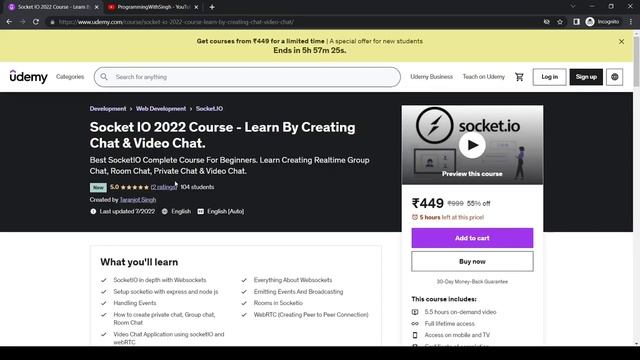Viewport: 640px width, 360px height.
Task: Click the English language globe icon
Action: [x=165, y=211]
